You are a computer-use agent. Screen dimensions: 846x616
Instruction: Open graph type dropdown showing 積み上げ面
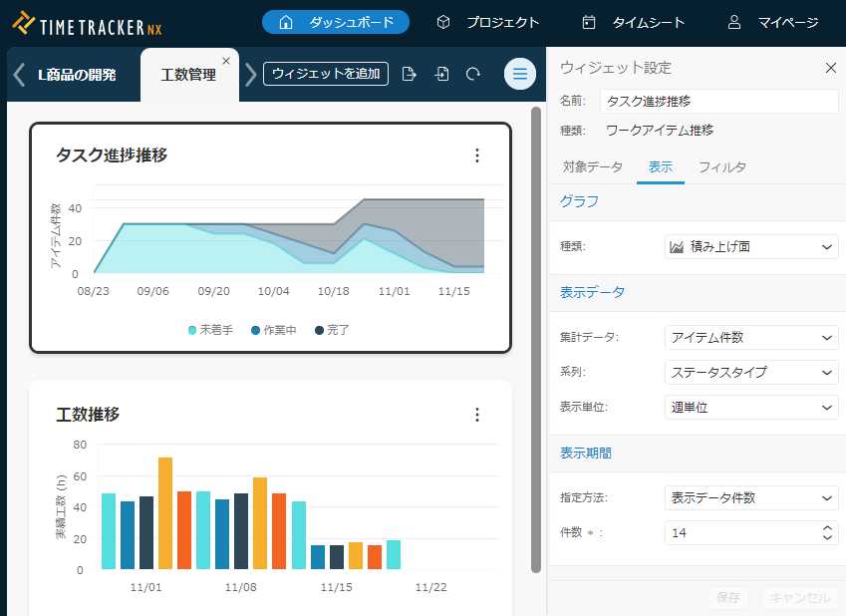(751, 246)
